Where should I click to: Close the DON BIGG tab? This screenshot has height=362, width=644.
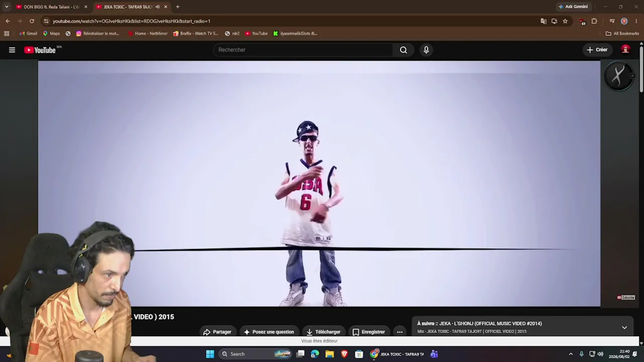(86, 7)
